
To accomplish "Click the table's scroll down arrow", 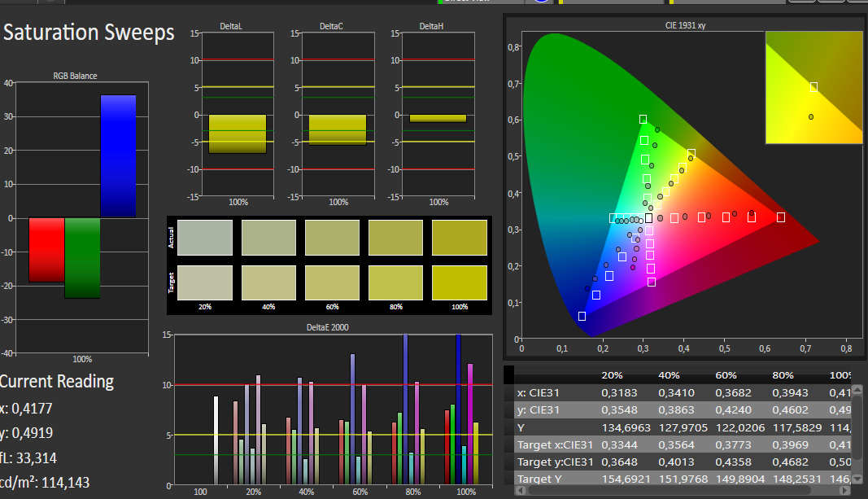I will pyautogui.click(x=859, y=478).
